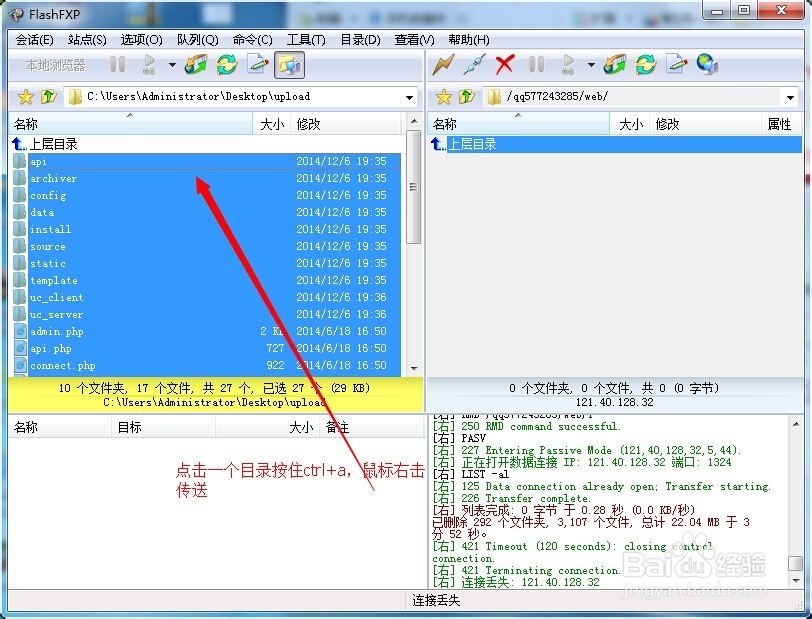
Task: Select the api.php file
Action: [205, 349]
